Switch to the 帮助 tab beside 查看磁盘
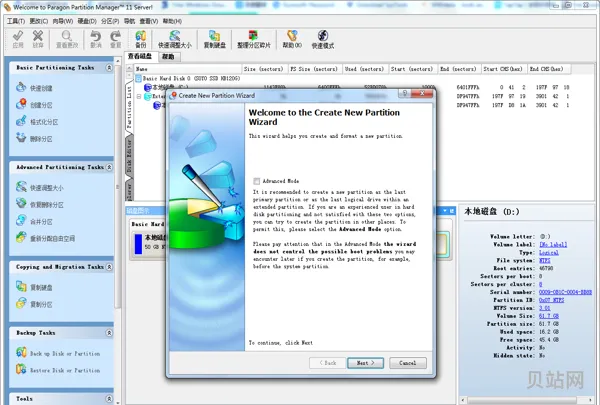This screenshot has height=405, width=600. (x=168, y=57)
